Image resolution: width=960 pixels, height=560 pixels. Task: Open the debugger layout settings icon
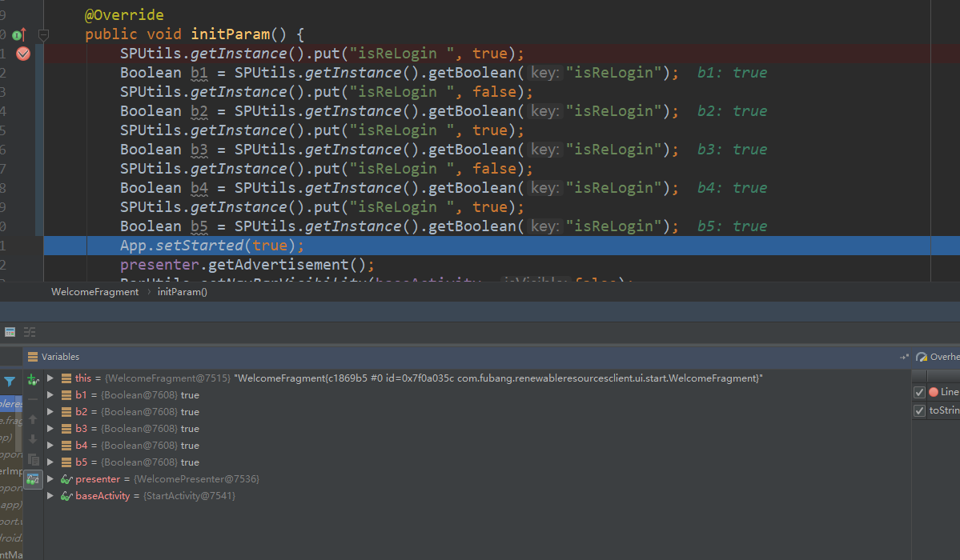(x=29, y=331)
